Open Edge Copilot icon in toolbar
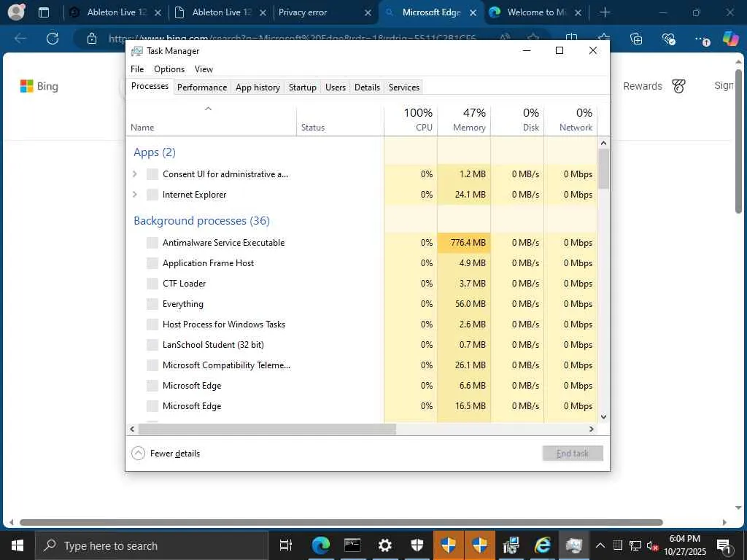This screenshot has height=560, width=747. [x=730, y=39]
